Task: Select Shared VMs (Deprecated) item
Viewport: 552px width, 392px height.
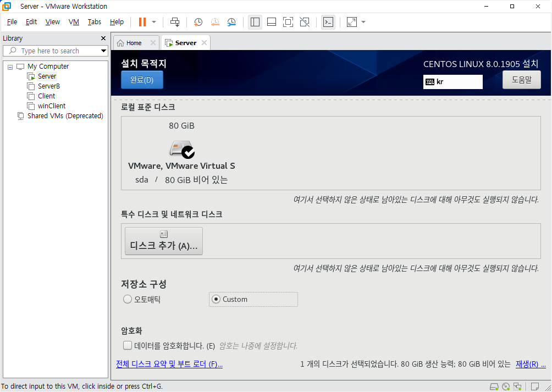Action: click(x=65, y=115)
